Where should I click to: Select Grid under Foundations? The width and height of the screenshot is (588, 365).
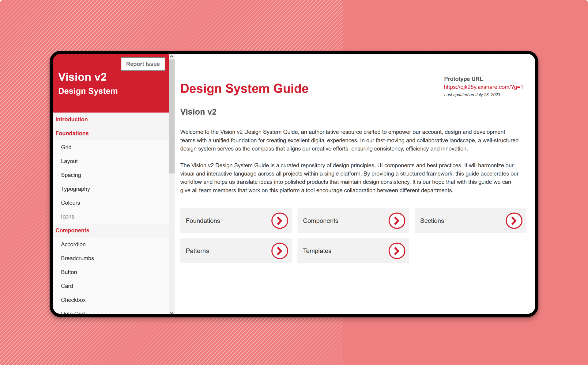(x=66, y=147)
